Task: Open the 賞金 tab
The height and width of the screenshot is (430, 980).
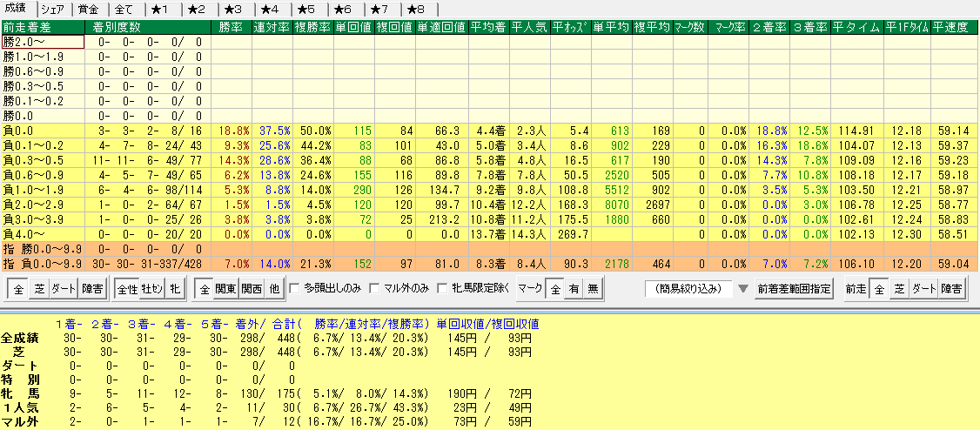Action: (x=90, y=9)
